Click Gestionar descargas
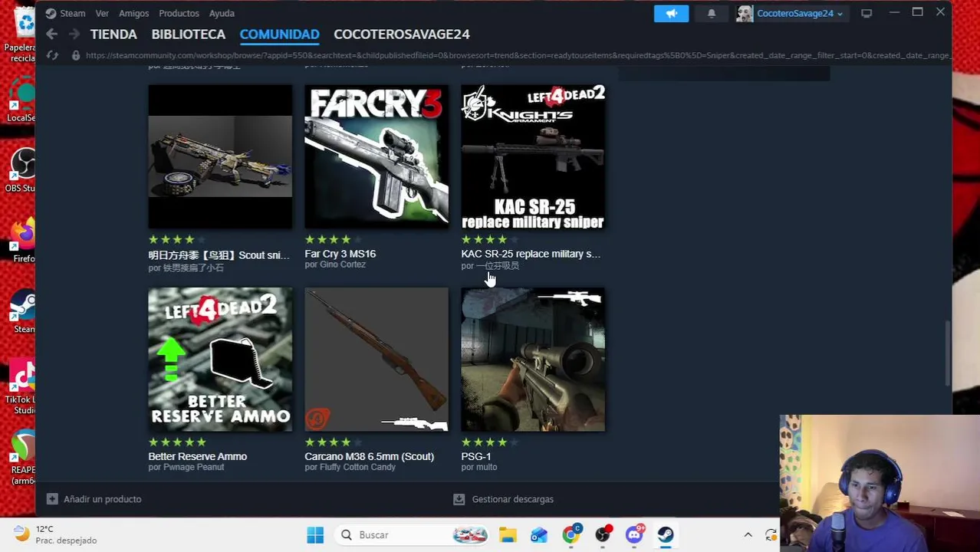This screenshot has width=980, height=552. pos(512,499)
